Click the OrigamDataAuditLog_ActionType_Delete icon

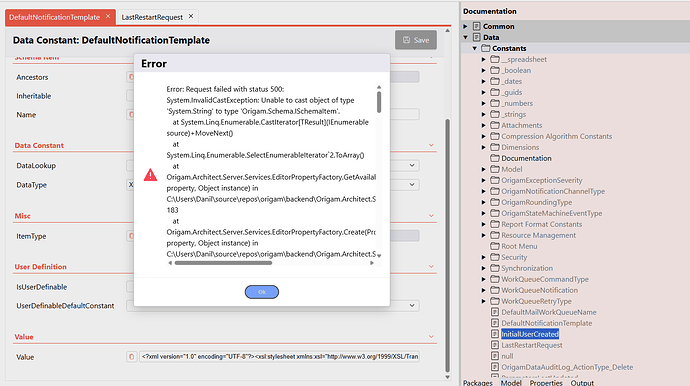pos(495,367)
